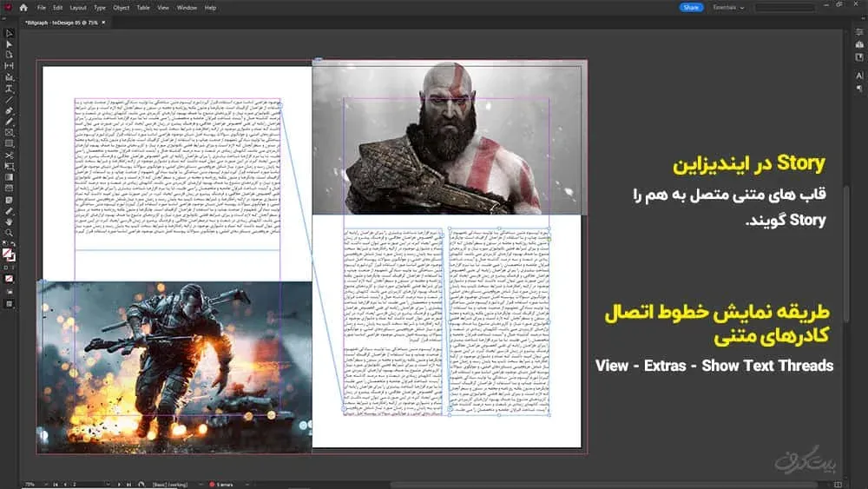This screenshot has height=489, width=868.
Task: Click the search field in title bar
Action: click(785, 8)
